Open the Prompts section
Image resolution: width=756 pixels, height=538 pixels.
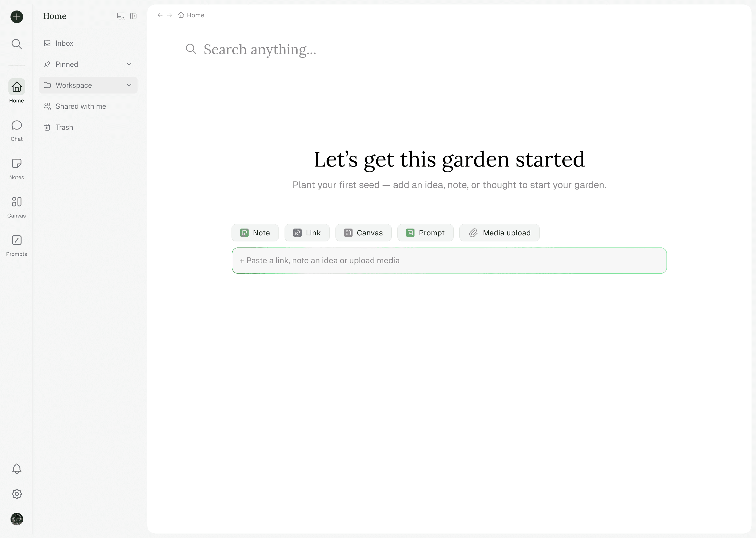17,245
